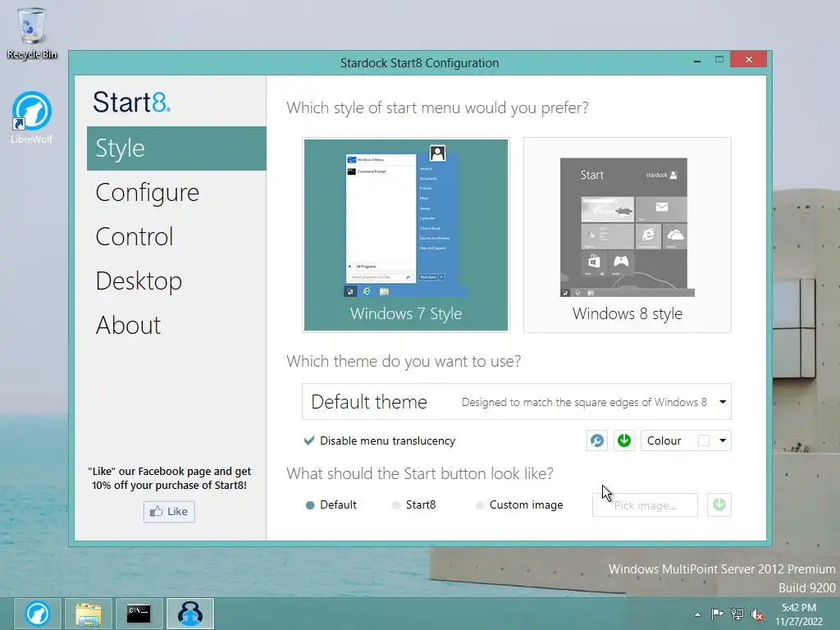Open the Command Prompt taskbar icon

click(x=139, y=614)
